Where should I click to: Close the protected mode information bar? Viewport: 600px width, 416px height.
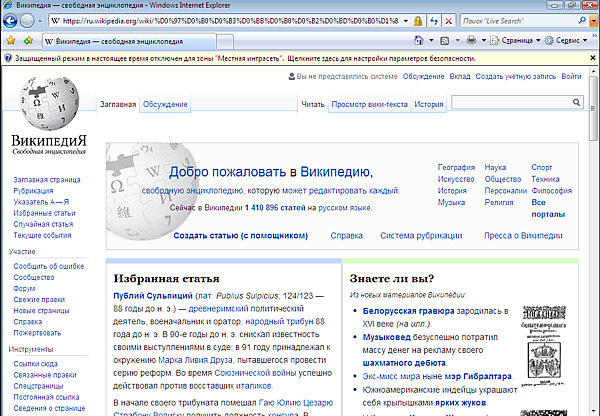pyautogui.click(x=591, y=59)
